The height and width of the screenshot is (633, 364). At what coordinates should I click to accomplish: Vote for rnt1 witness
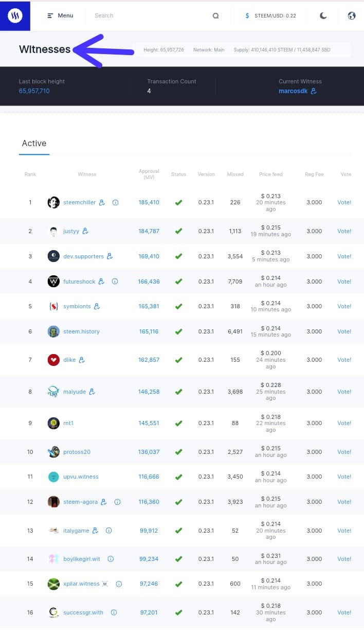click(x=344, y=423)
